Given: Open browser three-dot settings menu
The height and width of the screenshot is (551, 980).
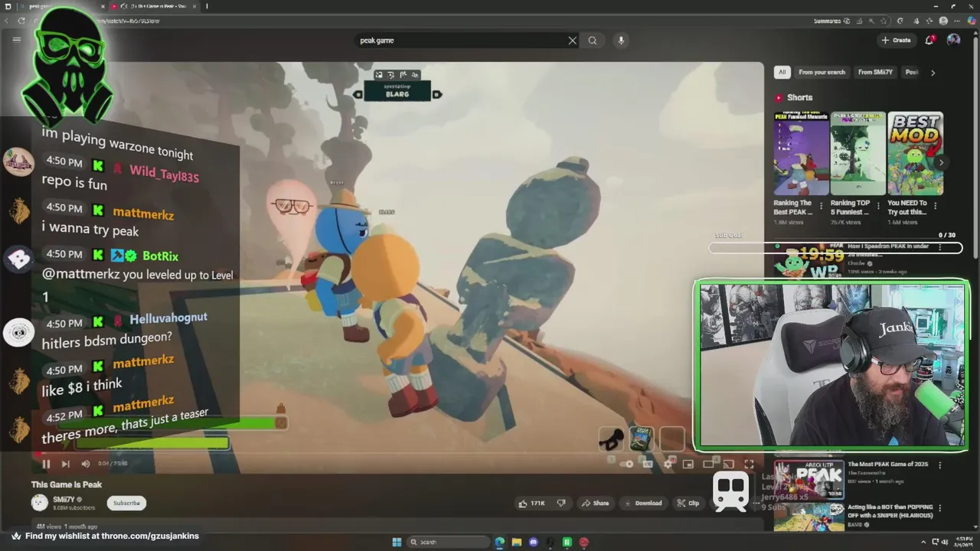Looking at the screenshot, I should pyautogui.click(x=957, y=21).
